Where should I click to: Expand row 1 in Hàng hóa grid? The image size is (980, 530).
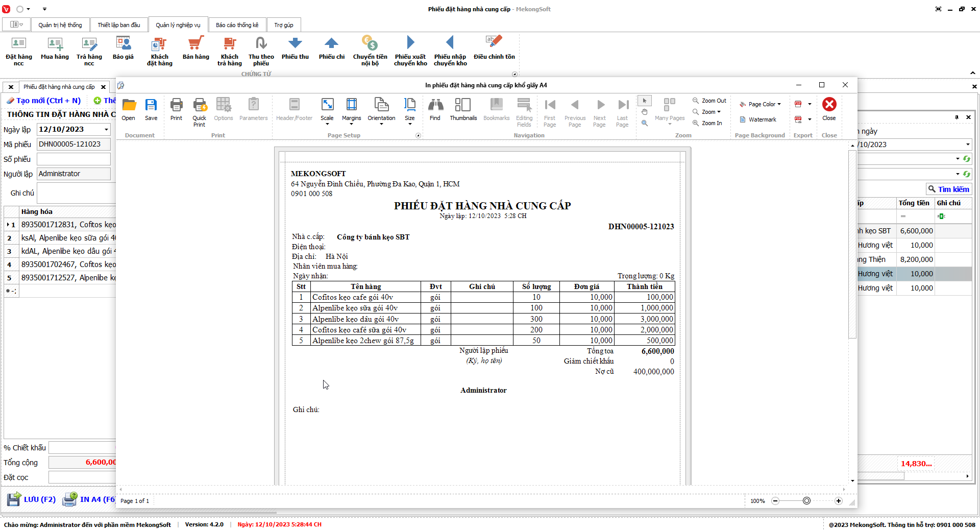(8, 225)
